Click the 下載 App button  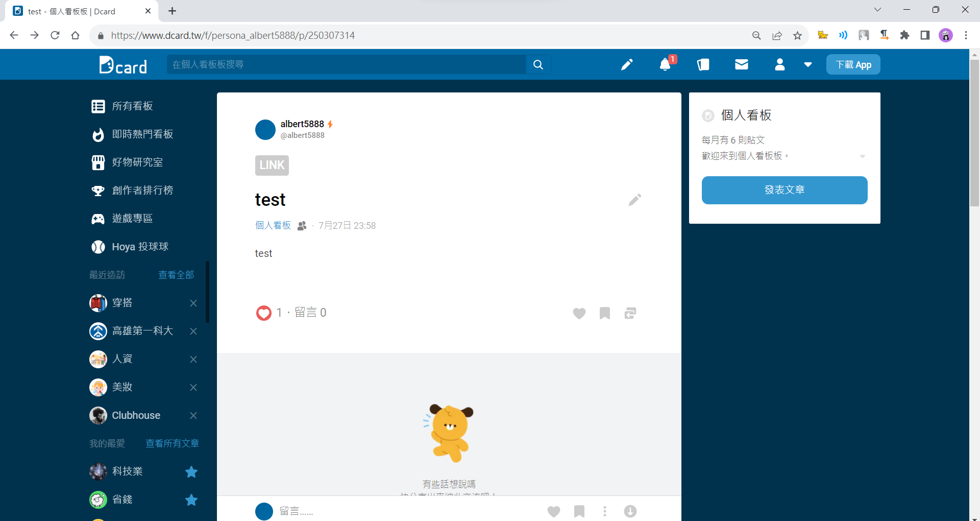pos(853,64)
